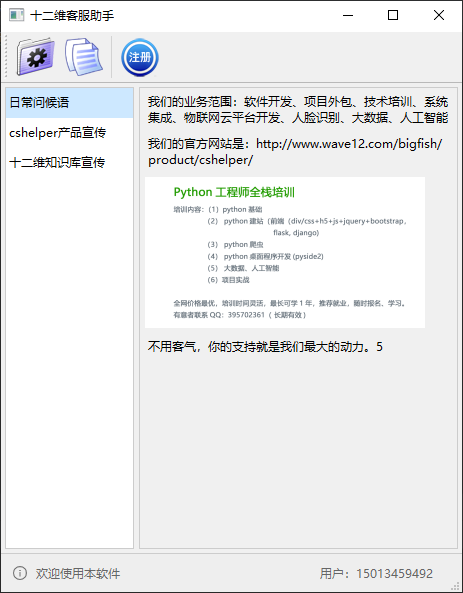The image size is (463, 593).
Task: Click the 欢迎使用本软件 status text
Action: click(78, 573)
